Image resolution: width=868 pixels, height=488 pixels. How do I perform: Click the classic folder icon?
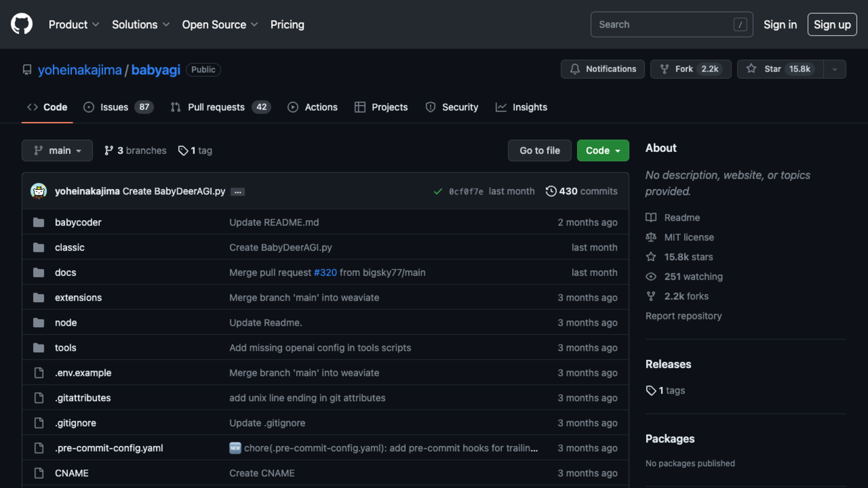point(39,247)
